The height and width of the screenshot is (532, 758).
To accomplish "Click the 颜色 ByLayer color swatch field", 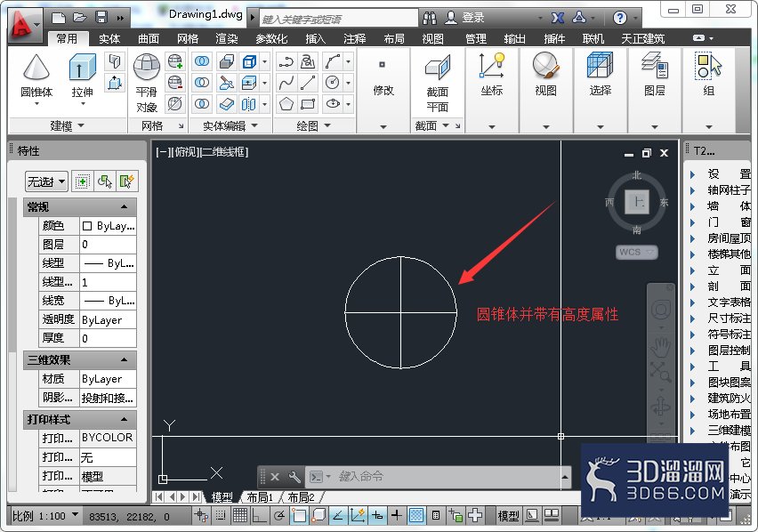I will 109,226.
